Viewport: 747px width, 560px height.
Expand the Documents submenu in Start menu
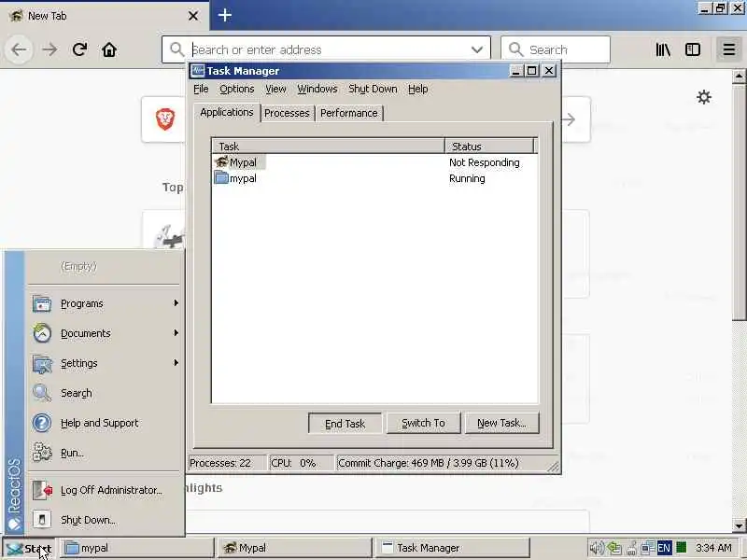coord(105,333)
